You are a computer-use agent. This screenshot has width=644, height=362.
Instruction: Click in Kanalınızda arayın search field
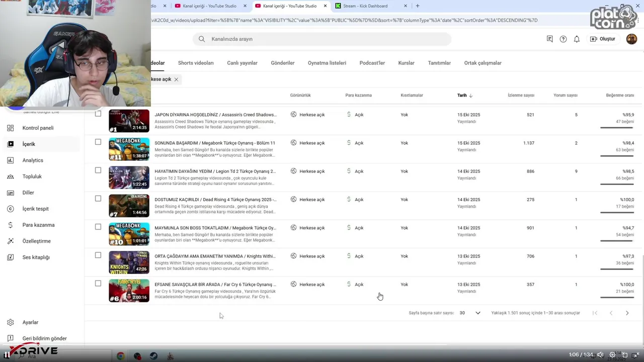tap(322, 39)
